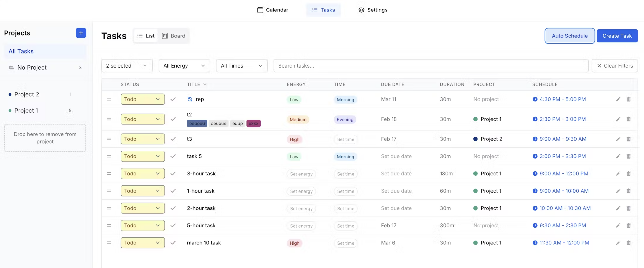Expand the "All Energy" filter dropdown

pos(184,65)
